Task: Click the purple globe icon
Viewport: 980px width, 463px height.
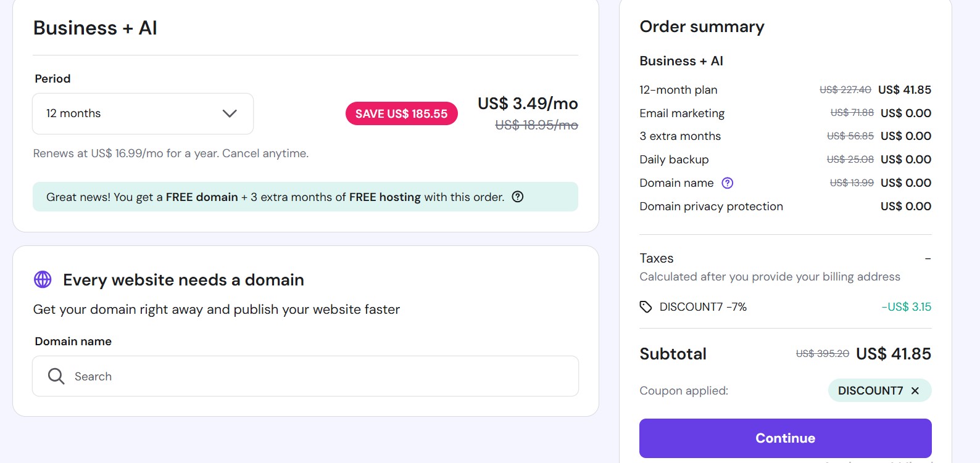Action: pos(43,279)
